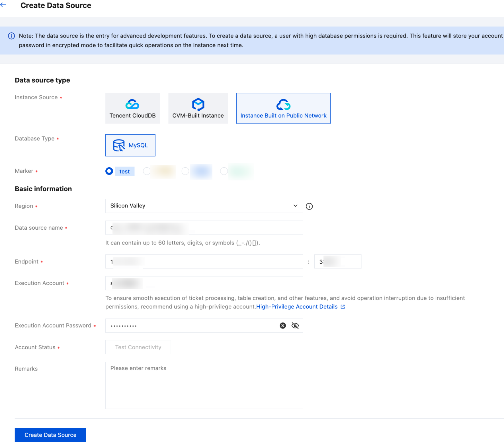Click the Data source type heading
Image resolution: width=504 pixels, height=442 pixels.
pyautogui.click(x=42, y=80)
